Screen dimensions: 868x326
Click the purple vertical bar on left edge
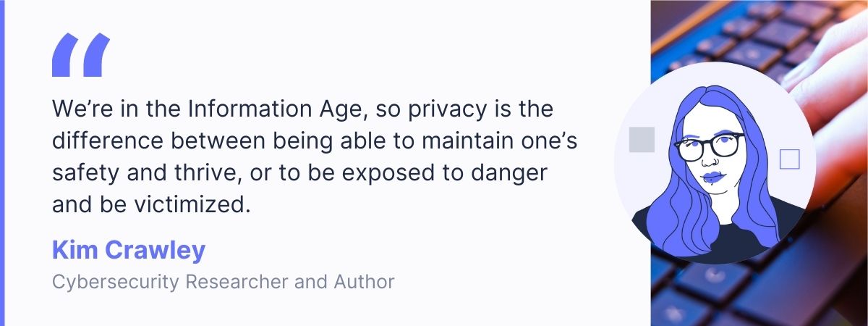click(2, 163)
